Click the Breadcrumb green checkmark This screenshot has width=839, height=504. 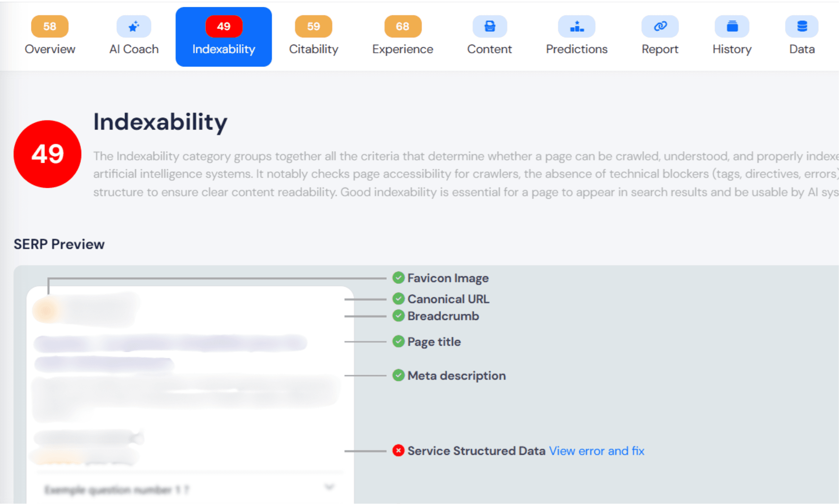point(398,315)
